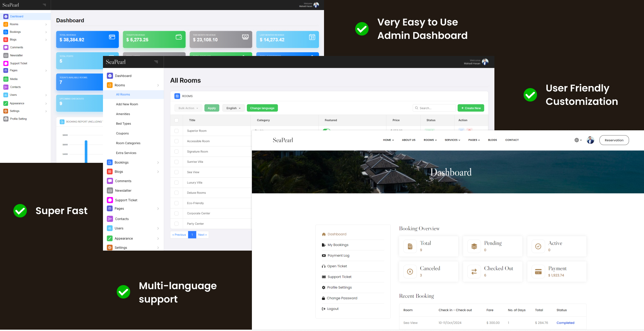Open the Bulk Action dropdown

(188, 108)
